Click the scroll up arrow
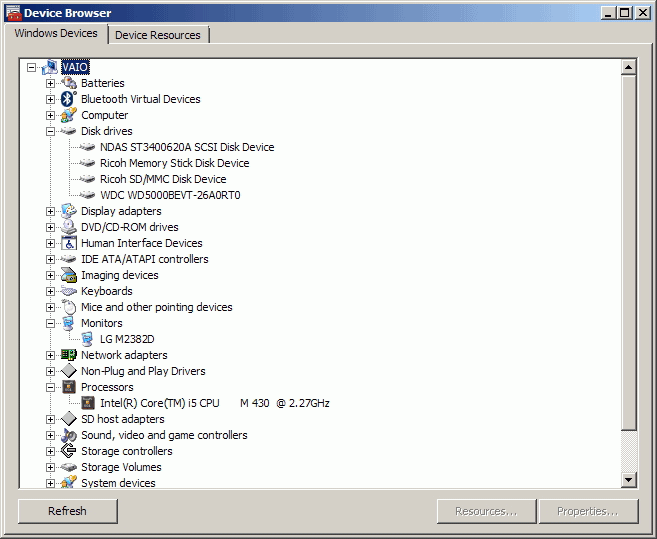Screen dimensions: 657x539 629,67
